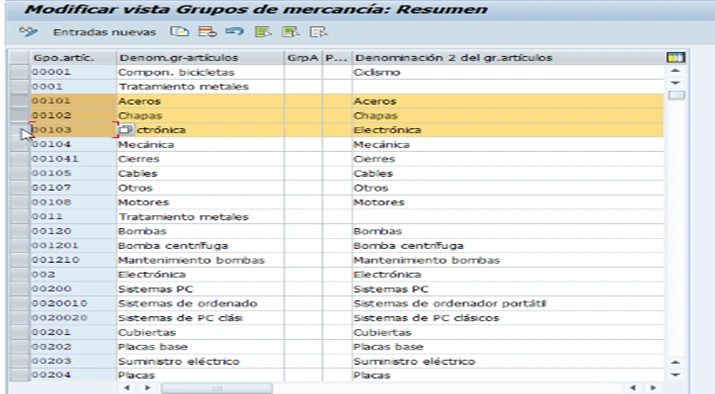Click Chapas in Denom.gr-artículos column
The image size is (715, 394).
tap(200, 115)
